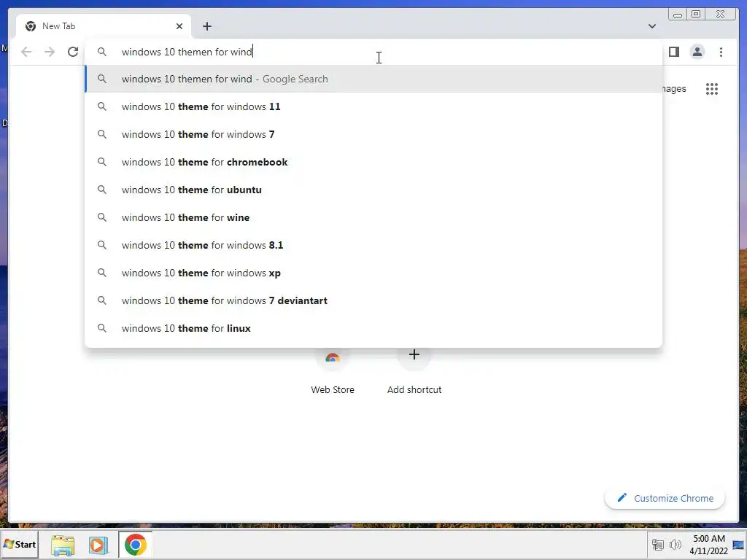Select 'windows 10 theme for ubuntu' suggestion
Viewport: 747px width, 560px height.
[x=373, y=190]
